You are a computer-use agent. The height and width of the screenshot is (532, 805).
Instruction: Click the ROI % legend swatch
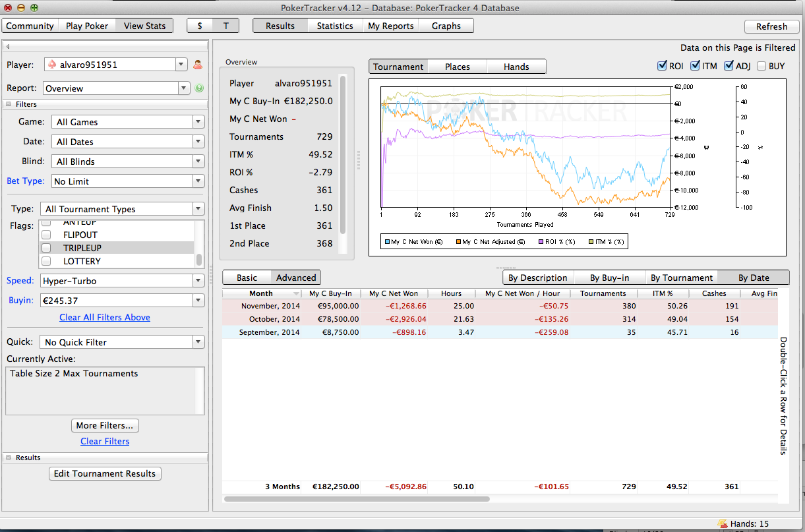click(x=541, y=242)
